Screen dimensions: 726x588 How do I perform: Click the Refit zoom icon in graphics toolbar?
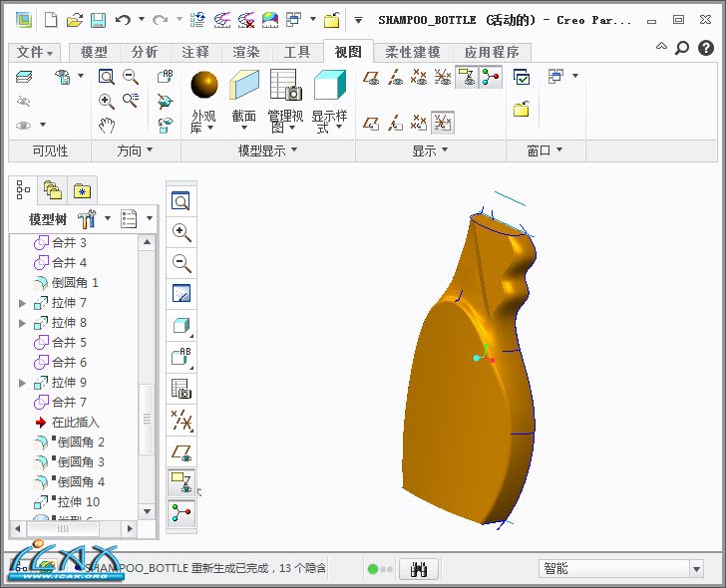click(181, 201)
